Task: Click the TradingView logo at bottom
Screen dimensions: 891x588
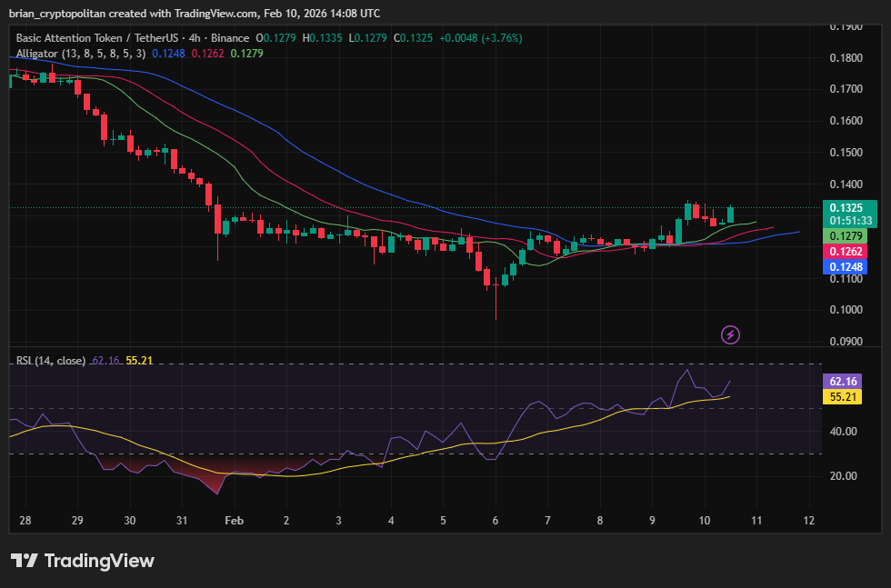Action: 83,561
